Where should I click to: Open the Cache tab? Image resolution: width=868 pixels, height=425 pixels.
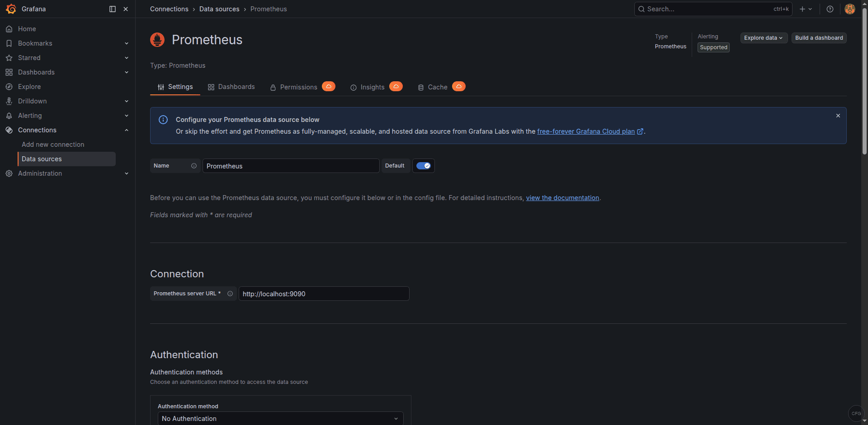pos(438,87)
